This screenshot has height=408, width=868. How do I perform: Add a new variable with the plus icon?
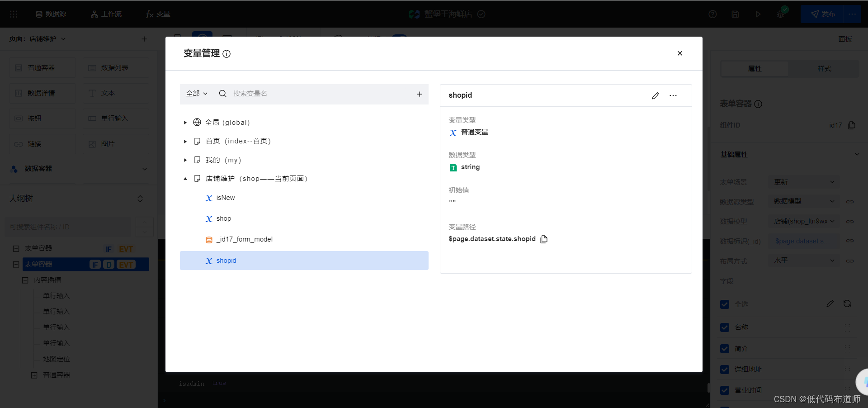tap(420, 94)
